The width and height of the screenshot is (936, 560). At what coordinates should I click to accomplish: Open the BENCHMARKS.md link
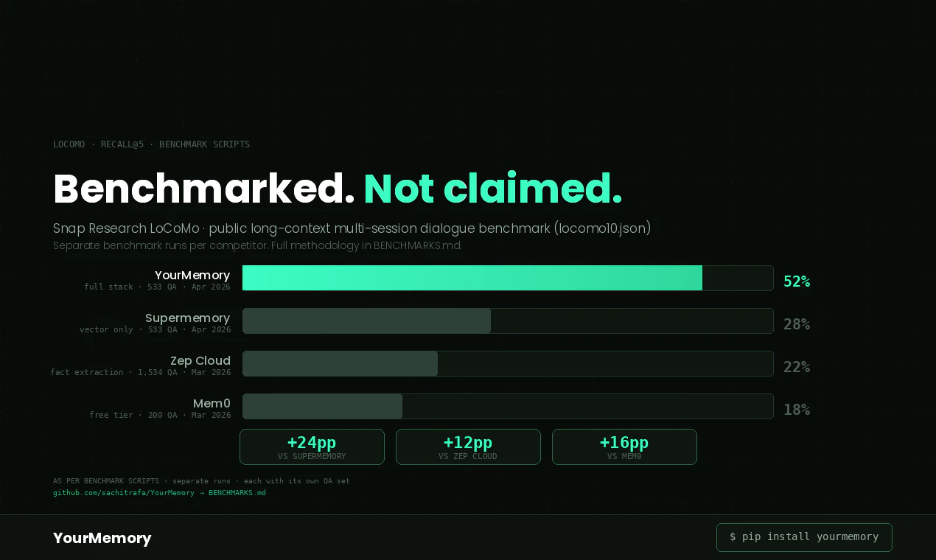237,492
